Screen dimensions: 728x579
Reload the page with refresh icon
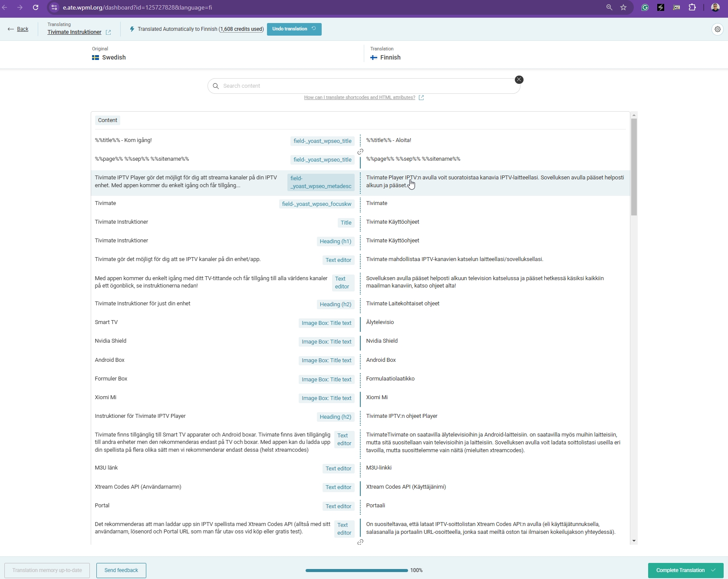click(x=36, y=7)
